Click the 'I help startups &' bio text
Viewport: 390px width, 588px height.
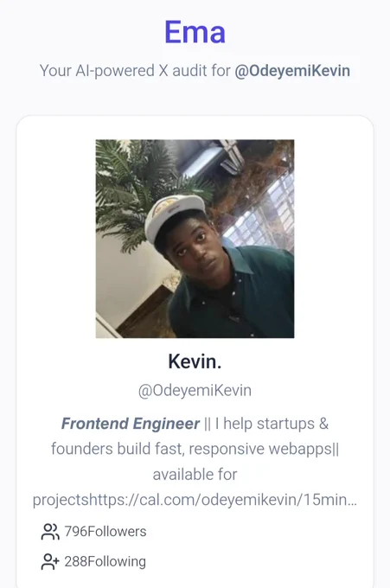[x=272, y=424]
